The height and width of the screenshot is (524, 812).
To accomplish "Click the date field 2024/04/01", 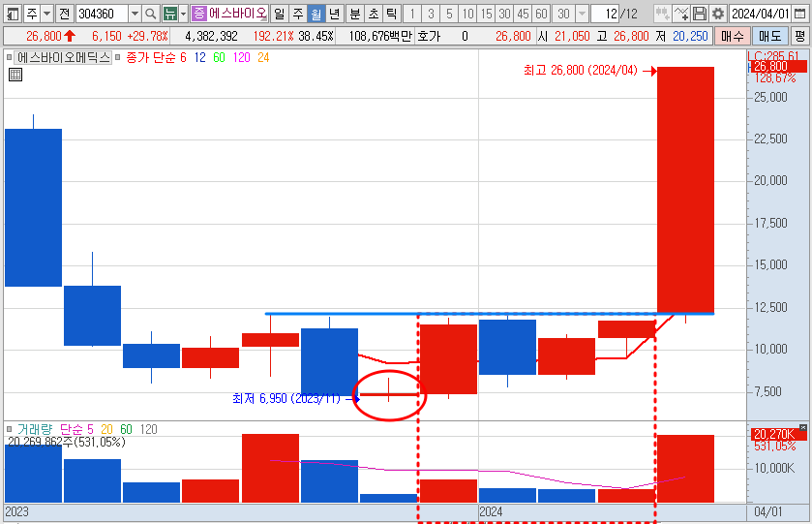I will [x=760, y=14].
